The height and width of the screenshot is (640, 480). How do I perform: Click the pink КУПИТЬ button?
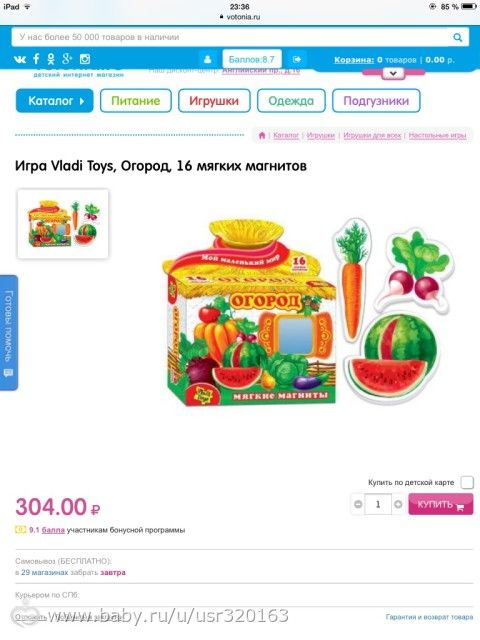(x=441, y=504)
